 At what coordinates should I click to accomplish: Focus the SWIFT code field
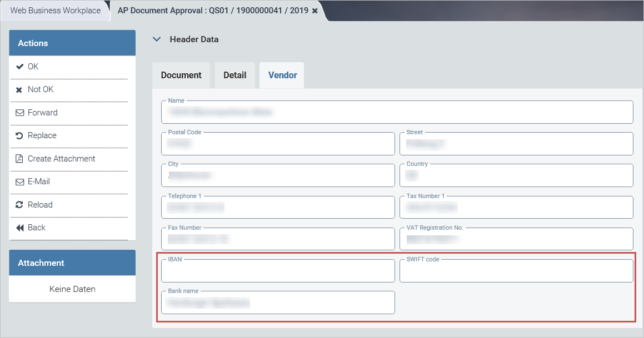tap(516, 271)
